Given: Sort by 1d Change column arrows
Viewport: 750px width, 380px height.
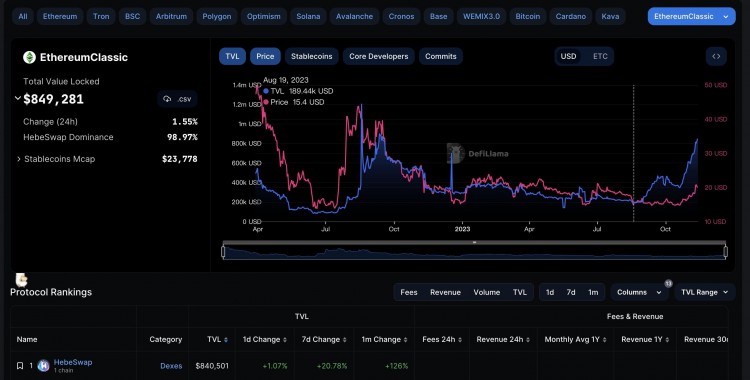Looking at the screenshot, I should 285,340.
